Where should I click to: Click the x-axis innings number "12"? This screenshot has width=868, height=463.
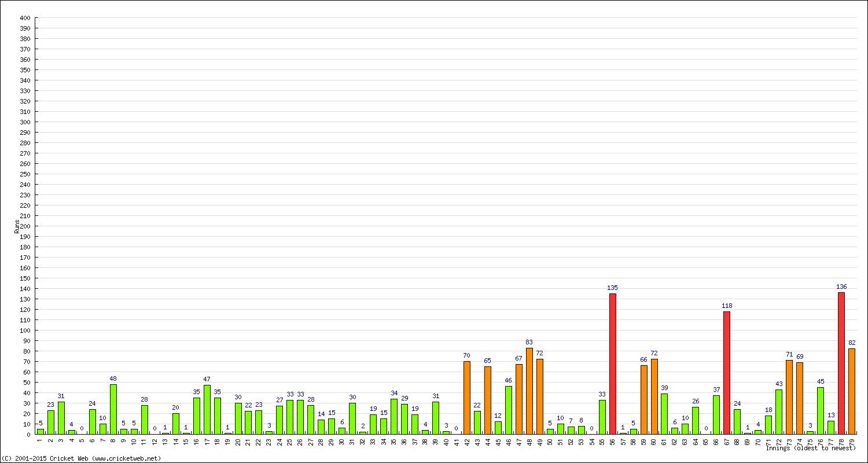click(x=155, y=441)
